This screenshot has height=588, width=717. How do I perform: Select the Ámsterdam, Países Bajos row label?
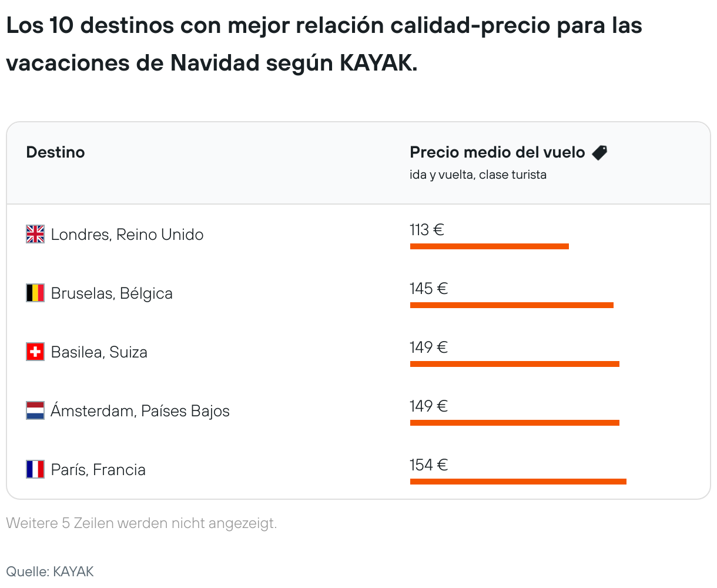(x=140, y=411)
